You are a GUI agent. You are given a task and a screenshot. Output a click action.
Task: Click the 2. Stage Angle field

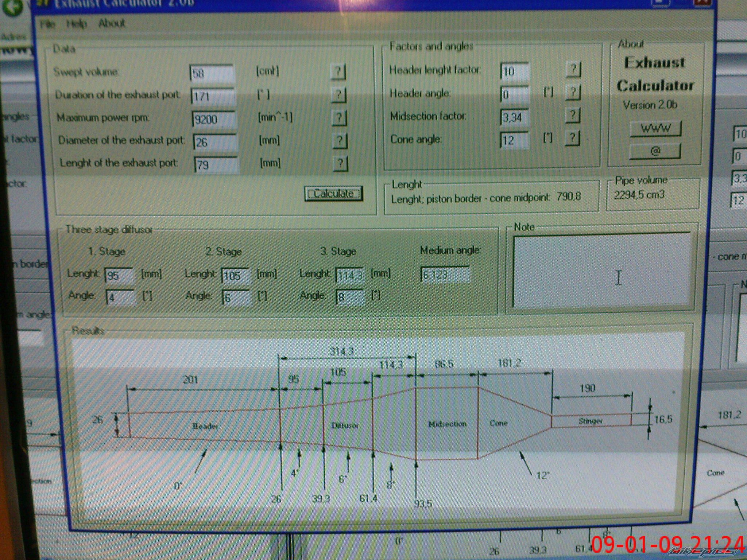tap(236, 298)
